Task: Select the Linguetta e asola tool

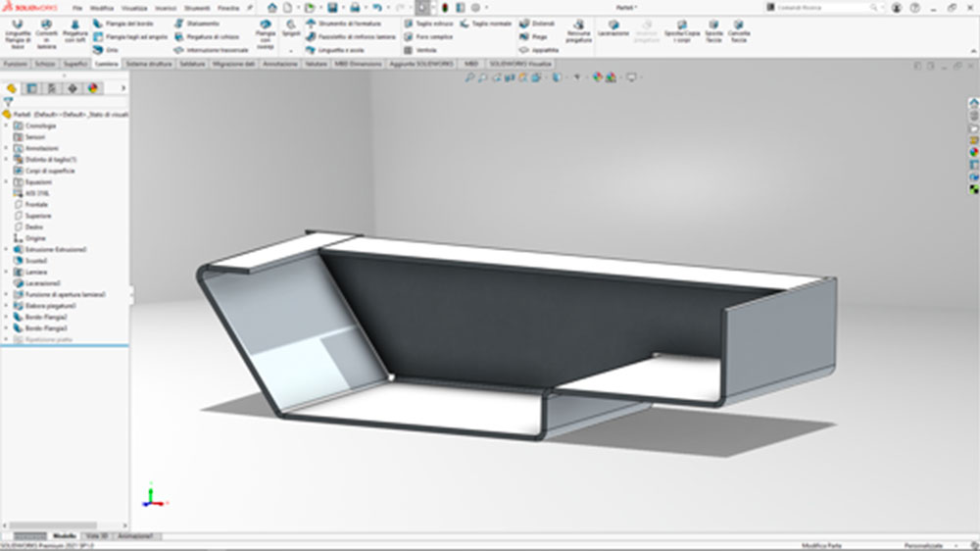Action: 335,50
